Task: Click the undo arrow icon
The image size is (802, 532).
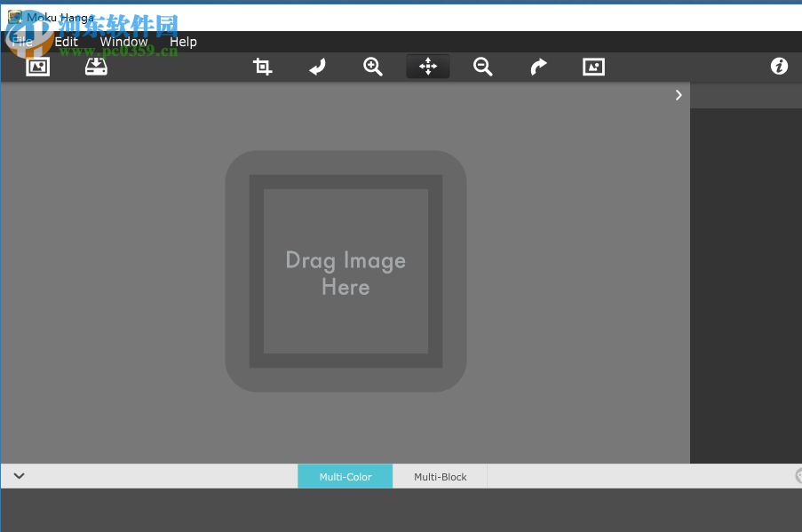Action: pos(317,67)
